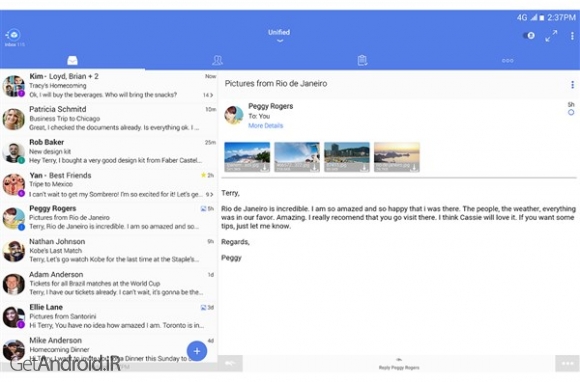Click Kim group avatar

click(x=14, y=86)
